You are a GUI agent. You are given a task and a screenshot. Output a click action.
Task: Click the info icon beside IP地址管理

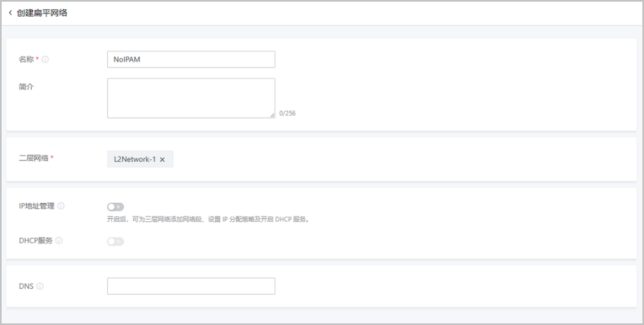click(x=61, y=206)
